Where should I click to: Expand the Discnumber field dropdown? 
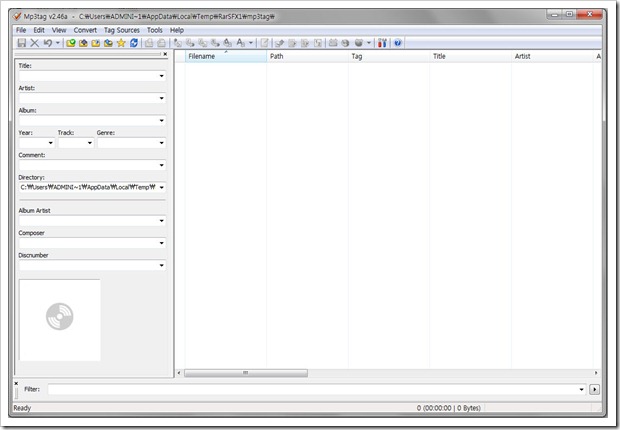(x=161, y=265)
